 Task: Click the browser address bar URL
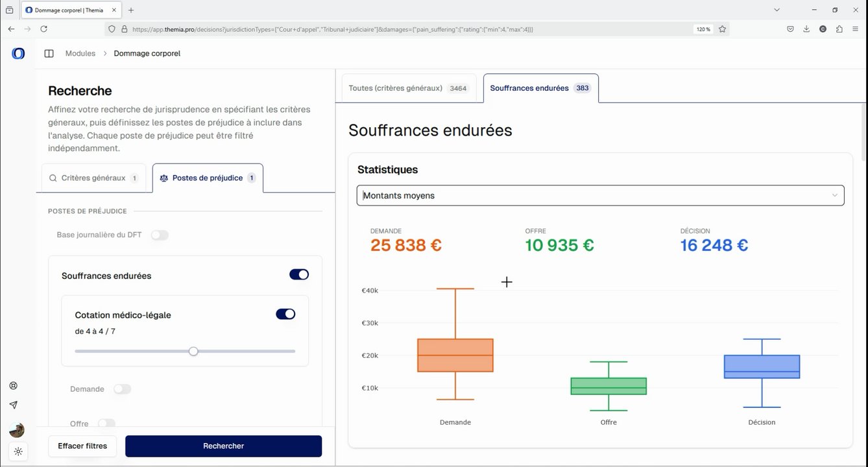(332, 29)
